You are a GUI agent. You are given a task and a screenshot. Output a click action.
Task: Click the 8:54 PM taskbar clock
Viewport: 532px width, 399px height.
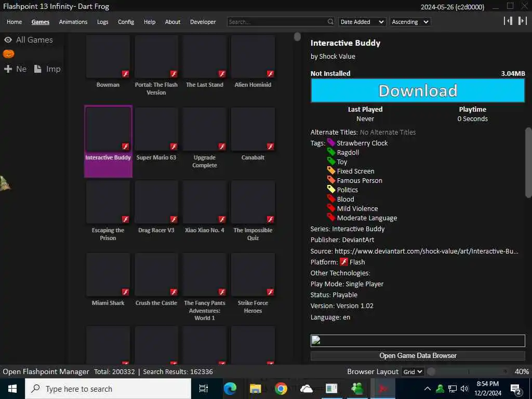(488, 389)
